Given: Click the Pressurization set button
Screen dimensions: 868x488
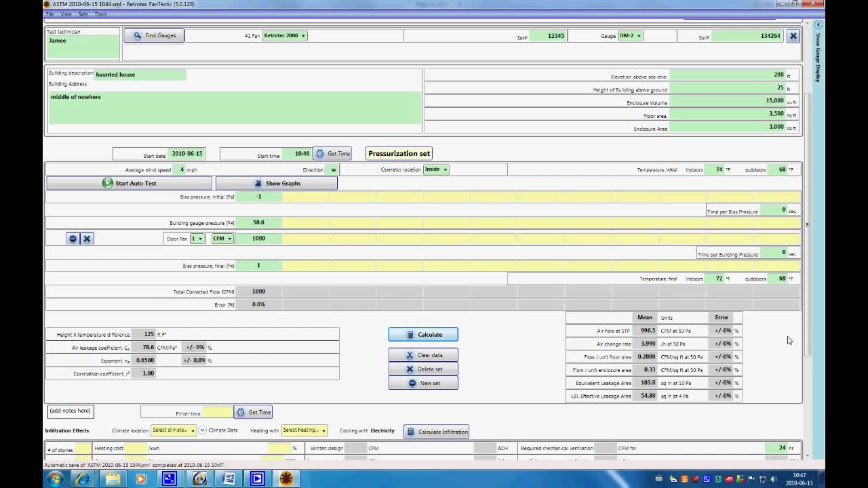Looking at the screenshot, I should 399,154.
